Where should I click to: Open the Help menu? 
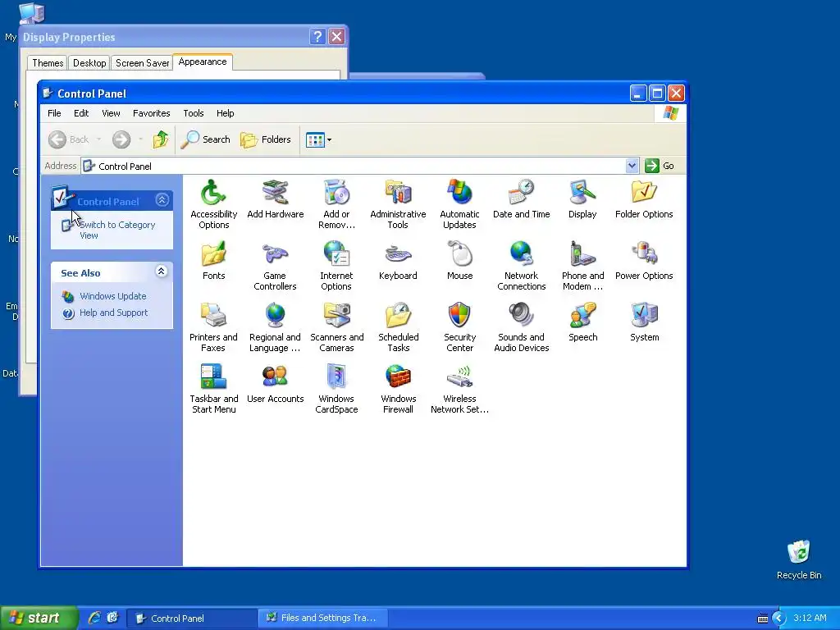tap(225, 113)
